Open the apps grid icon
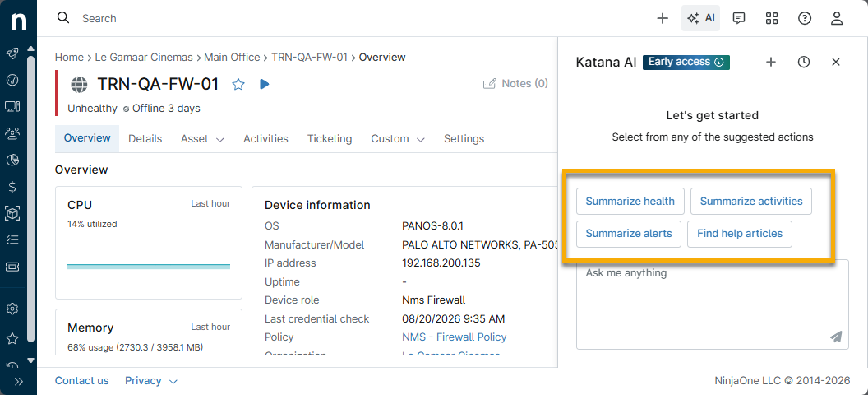This screenshot has width=868, height=395. (x=772, y=18)
